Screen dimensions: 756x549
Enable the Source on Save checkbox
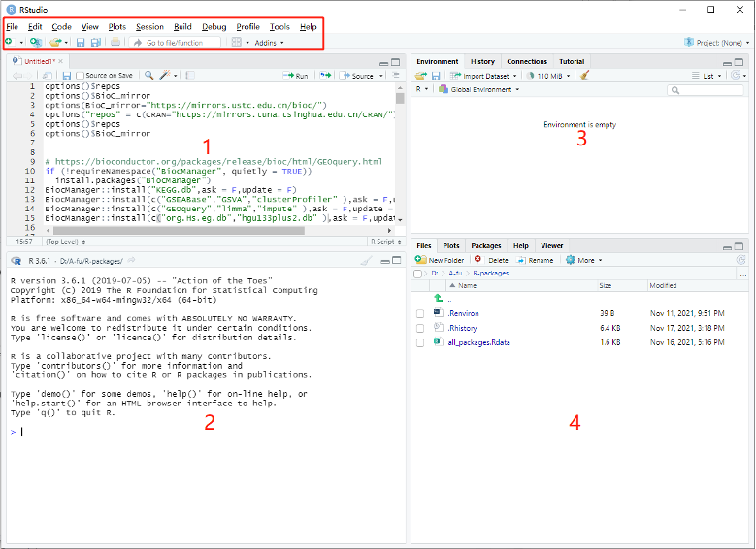click(81, 75)
